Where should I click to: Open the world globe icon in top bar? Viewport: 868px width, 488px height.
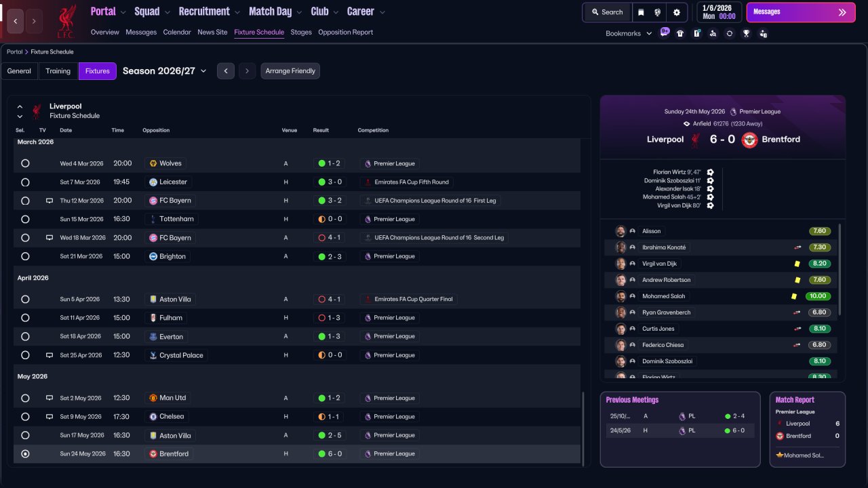[658, 12]
